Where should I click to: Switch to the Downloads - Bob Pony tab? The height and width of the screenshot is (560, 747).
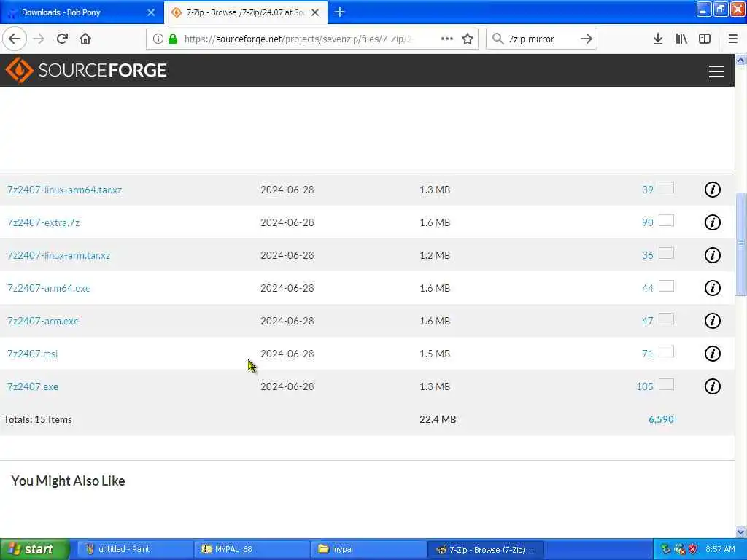click(82, 12)
